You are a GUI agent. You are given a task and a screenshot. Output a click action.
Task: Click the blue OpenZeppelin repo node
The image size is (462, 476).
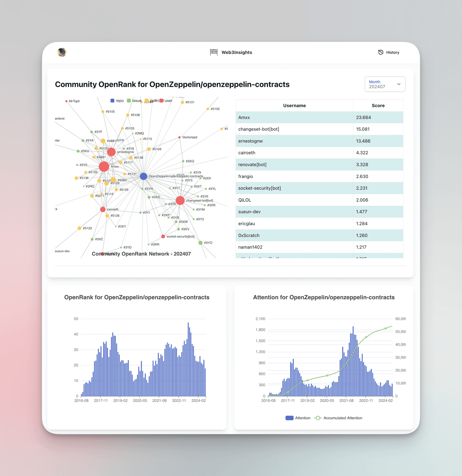coord(144,176)
